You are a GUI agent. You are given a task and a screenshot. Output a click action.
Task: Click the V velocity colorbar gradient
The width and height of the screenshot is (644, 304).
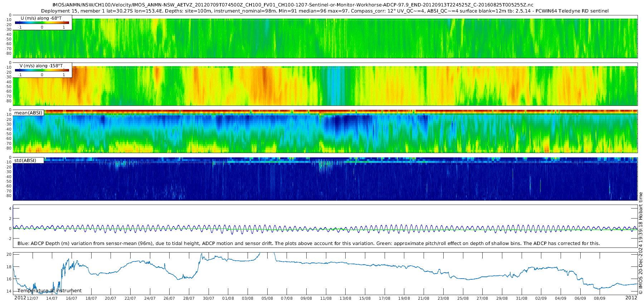coord(42,70)
